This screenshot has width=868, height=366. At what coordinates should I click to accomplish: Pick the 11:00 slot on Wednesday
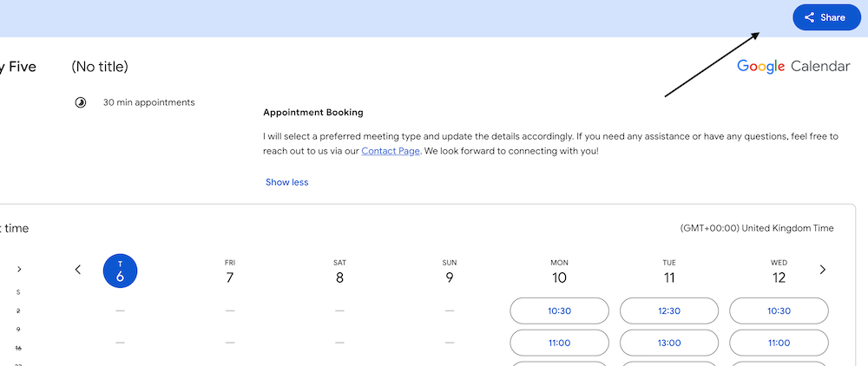pos(779,343)
